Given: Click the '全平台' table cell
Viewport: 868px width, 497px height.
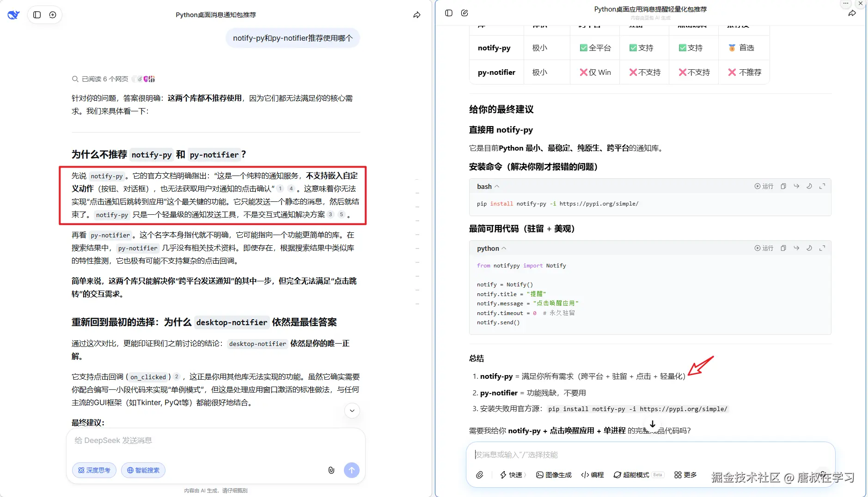Looking at the screenshot, I should (x=595, y=48).
